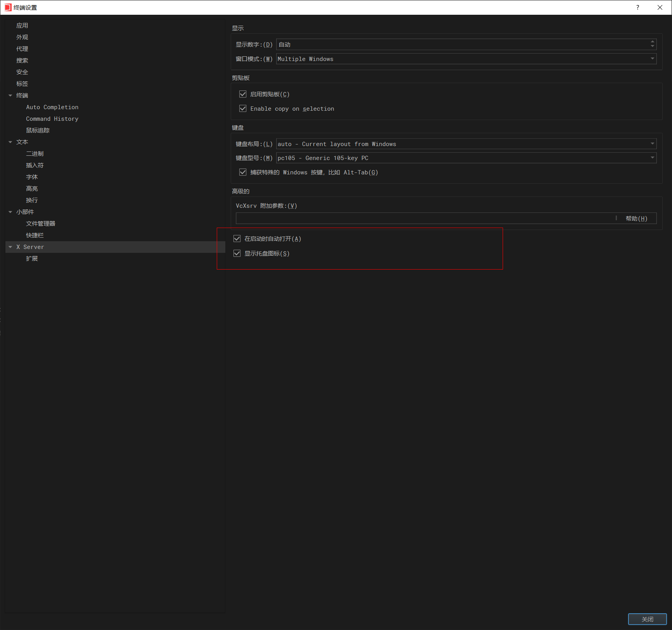Collapse the 文本 tree section
The image size is (672, 630).
click(10, 142)
